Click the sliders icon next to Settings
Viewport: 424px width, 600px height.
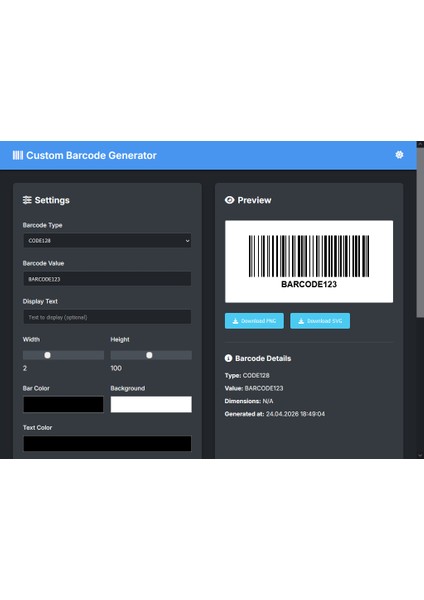27,200
